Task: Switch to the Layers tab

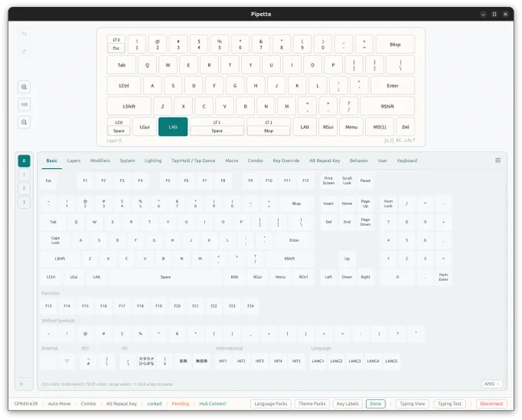Action: tap(74, 160)
